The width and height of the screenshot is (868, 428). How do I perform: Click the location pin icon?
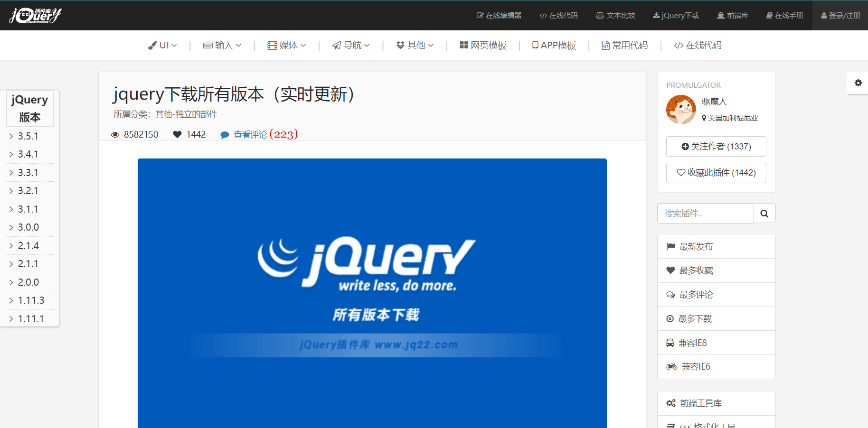click(x=704, y=118)
